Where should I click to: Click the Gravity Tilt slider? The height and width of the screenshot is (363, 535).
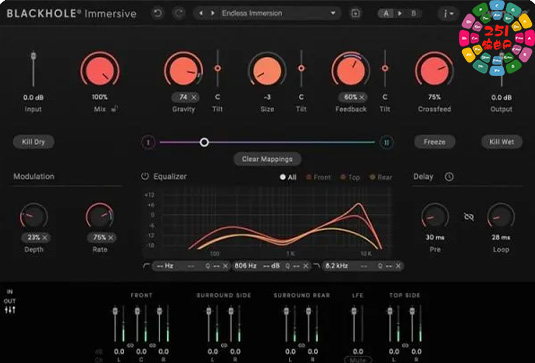pyautogui.click(x=217, y=68)
